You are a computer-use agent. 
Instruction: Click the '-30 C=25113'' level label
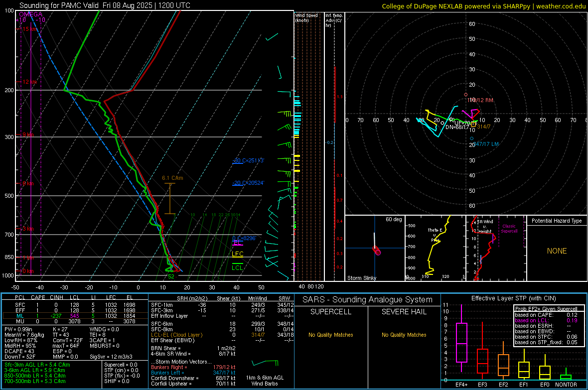pyautogui.click(x=248, y=160)
